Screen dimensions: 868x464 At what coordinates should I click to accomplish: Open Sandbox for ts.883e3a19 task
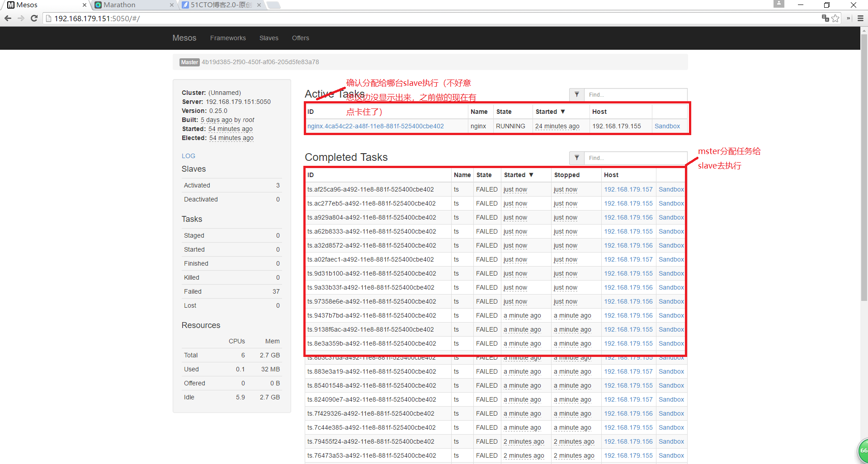click(x=671, y=371)
